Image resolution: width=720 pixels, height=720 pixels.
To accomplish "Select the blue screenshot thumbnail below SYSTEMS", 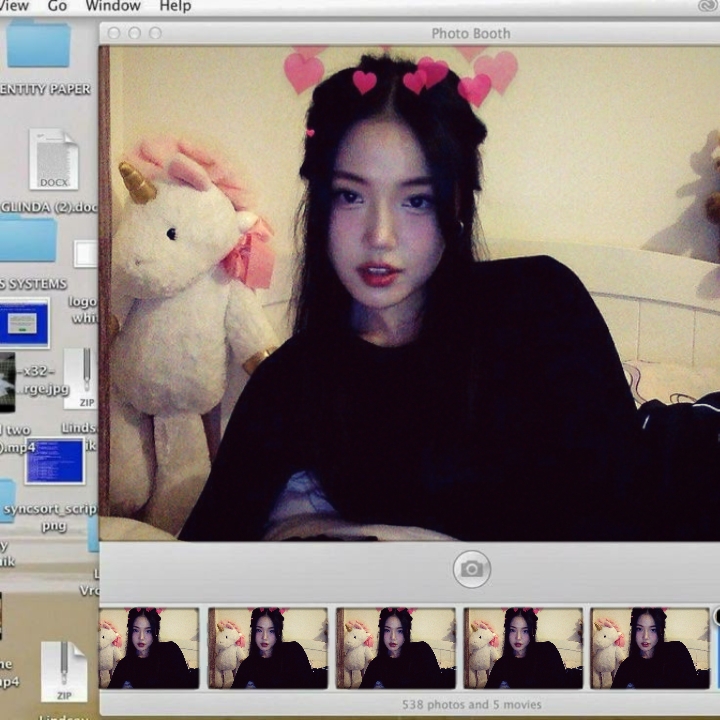I will pyautogui.click(x=24, y=322).
